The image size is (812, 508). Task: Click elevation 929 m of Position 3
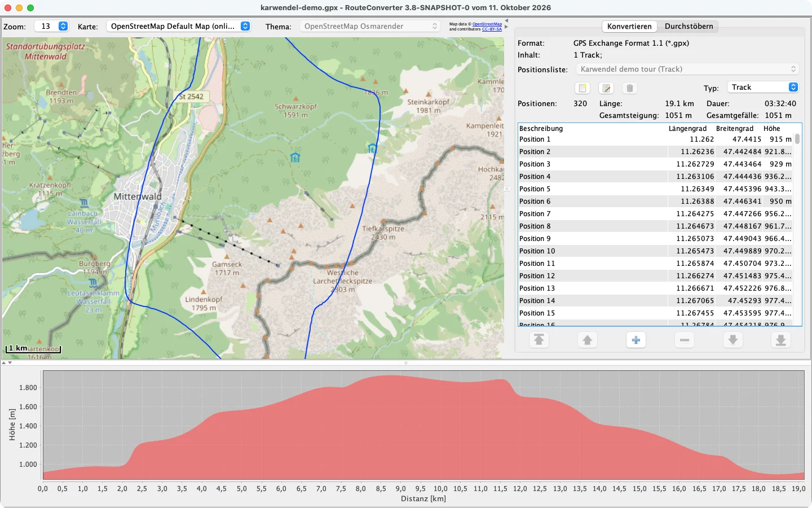coord(780,164)
